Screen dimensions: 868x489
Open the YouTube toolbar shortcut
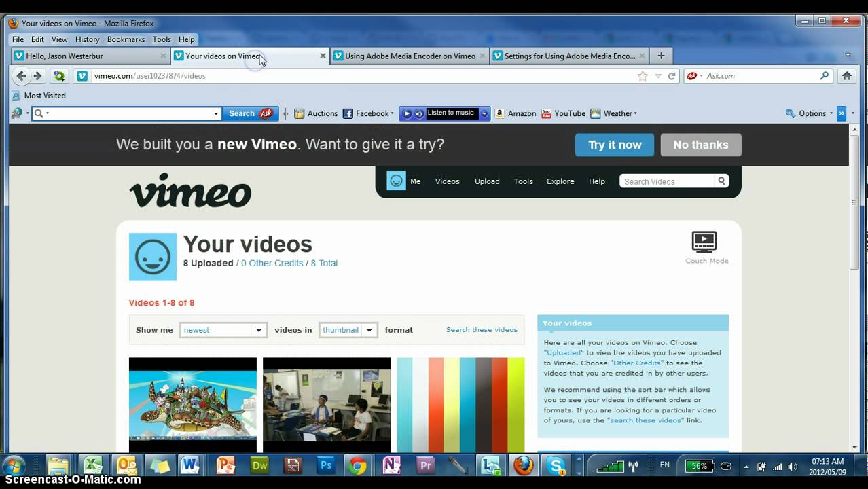(x=563, y=113)
